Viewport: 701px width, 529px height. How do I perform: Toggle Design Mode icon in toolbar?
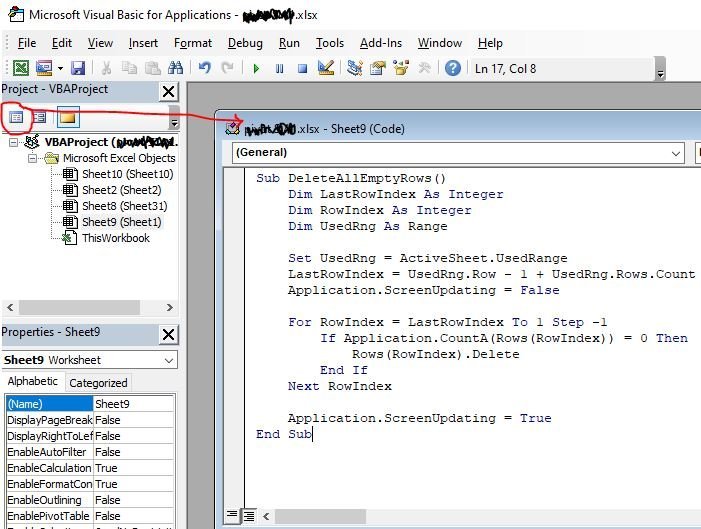pyautogui.click(x=325, y=68)
